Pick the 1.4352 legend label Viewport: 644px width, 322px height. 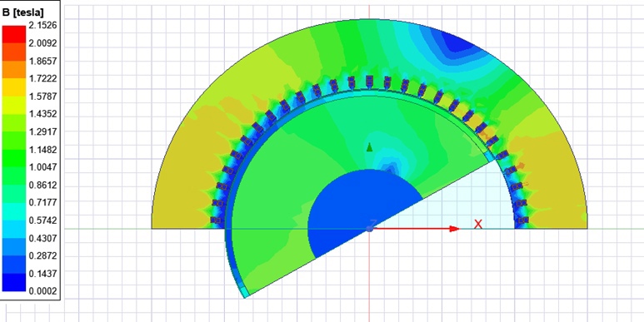(x=42, y=114)
